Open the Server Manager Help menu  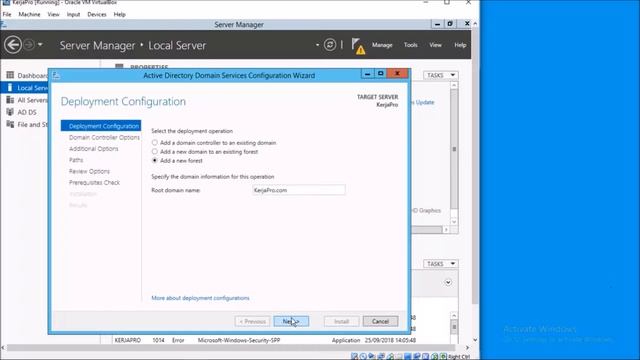[x=460, y=45]
